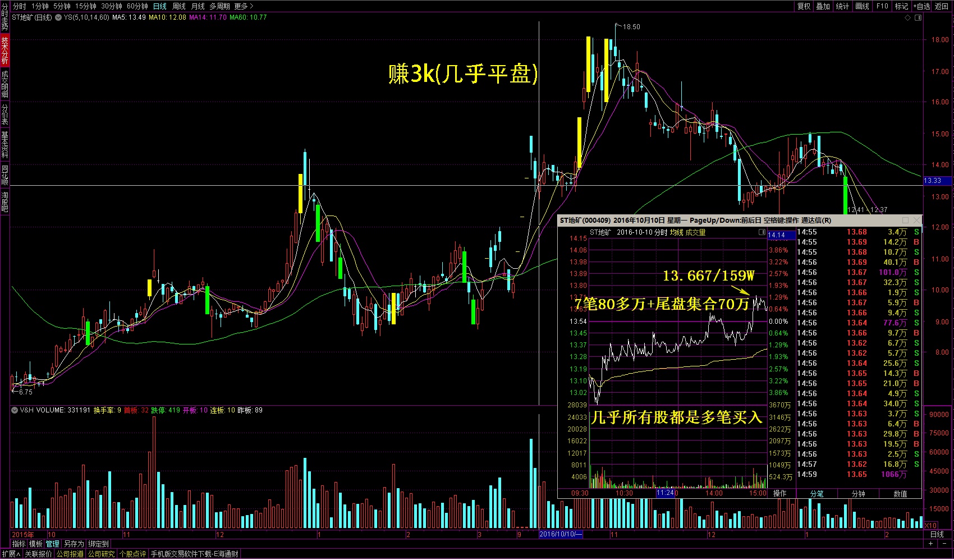Select the 5分钟 timeframe
Image resolution: width=954 pixels, height=560 pixels.
click(x=62, y=6)
